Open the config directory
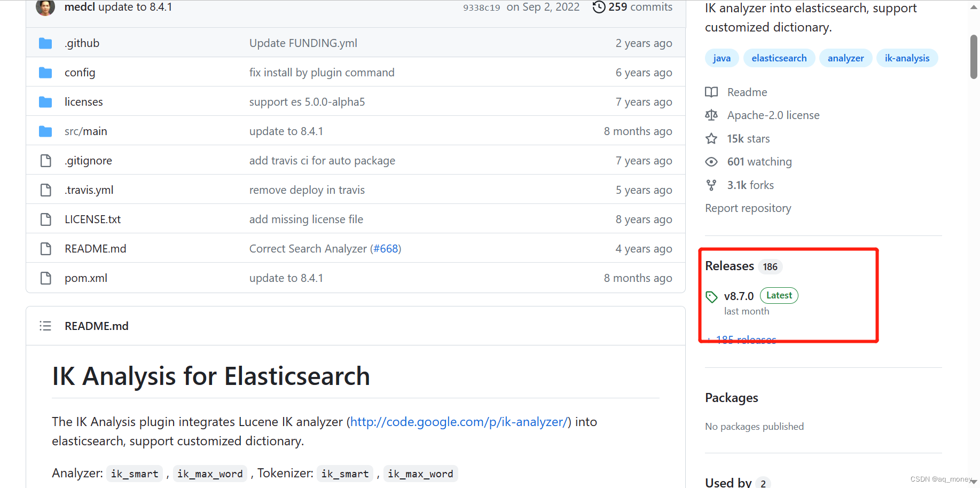Image resolution: width=980 pixels, height=488 pixels. click(80, 73)
